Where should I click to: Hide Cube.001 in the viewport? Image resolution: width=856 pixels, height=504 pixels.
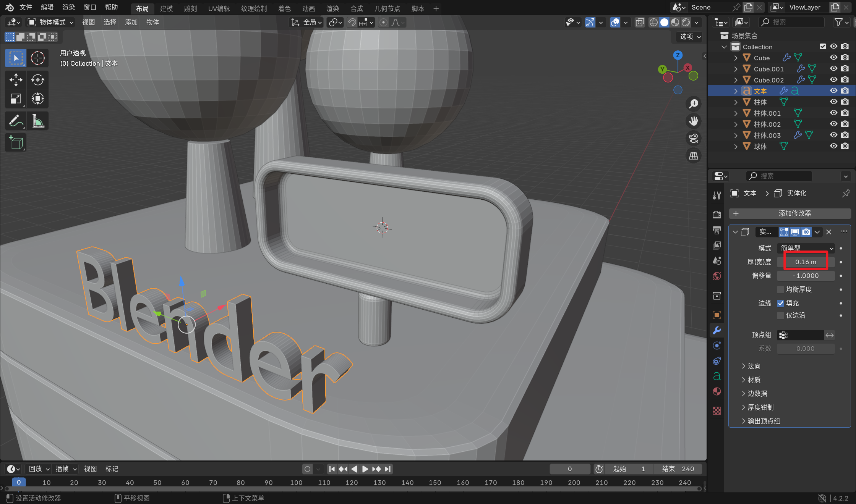(x=833, y=69)
